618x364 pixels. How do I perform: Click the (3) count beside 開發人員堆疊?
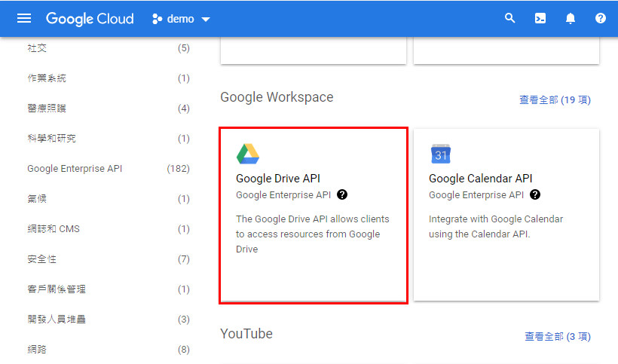(x=184, y=319)
